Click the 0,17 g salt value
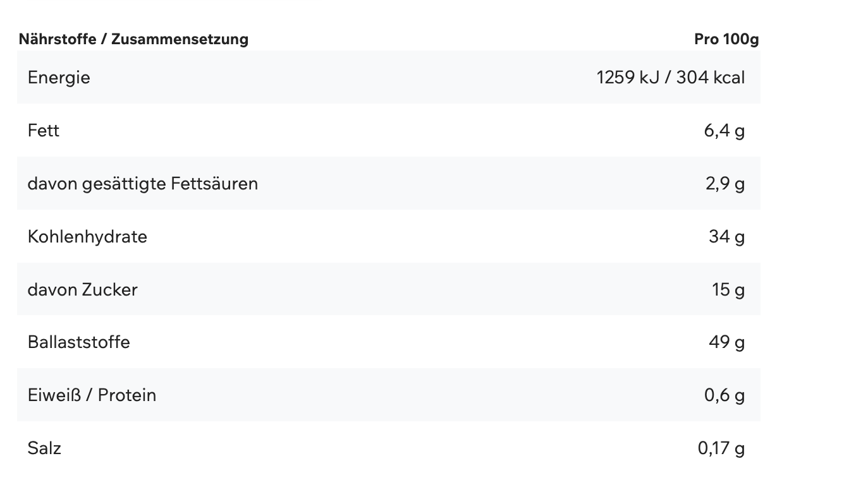Screen dimensions: 856x504 click(x=721, y=448)
